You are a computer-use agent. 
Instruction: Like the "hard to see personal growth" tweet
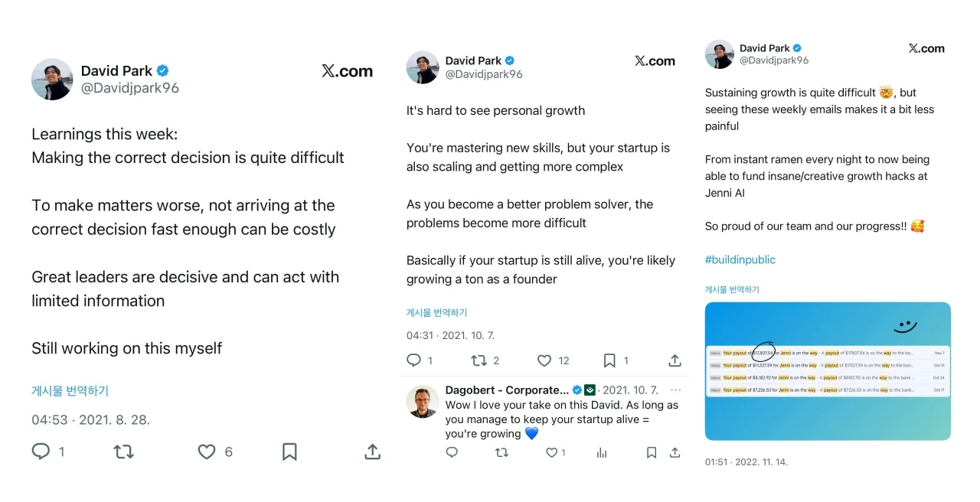544,360
